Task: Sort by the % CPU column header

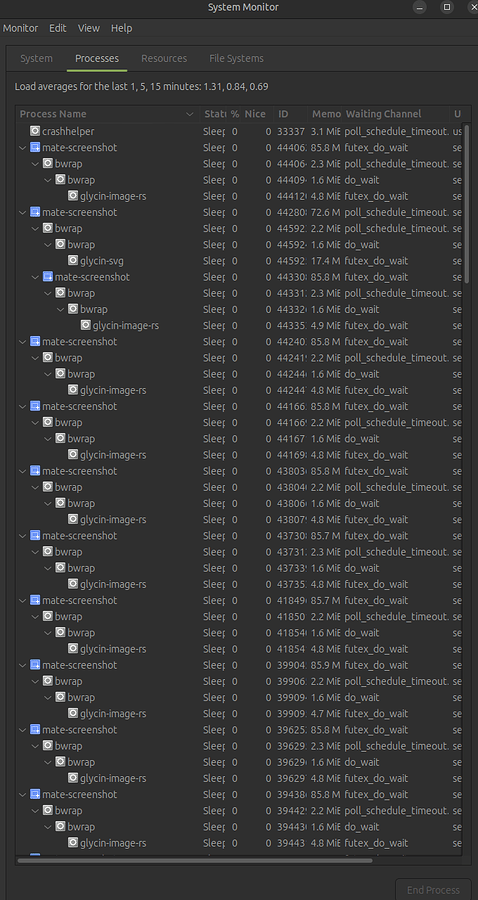Action: (235, 114)
